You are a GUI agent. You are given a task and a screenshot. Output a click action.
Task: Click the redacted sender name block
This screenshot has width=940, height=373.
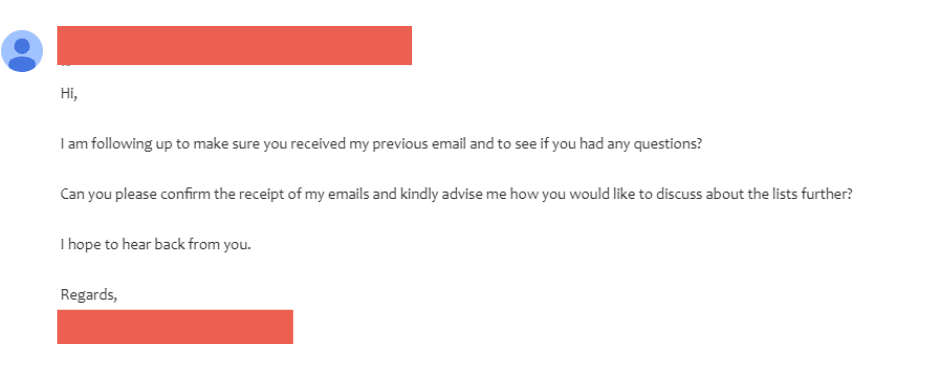(x=234, y=45)
